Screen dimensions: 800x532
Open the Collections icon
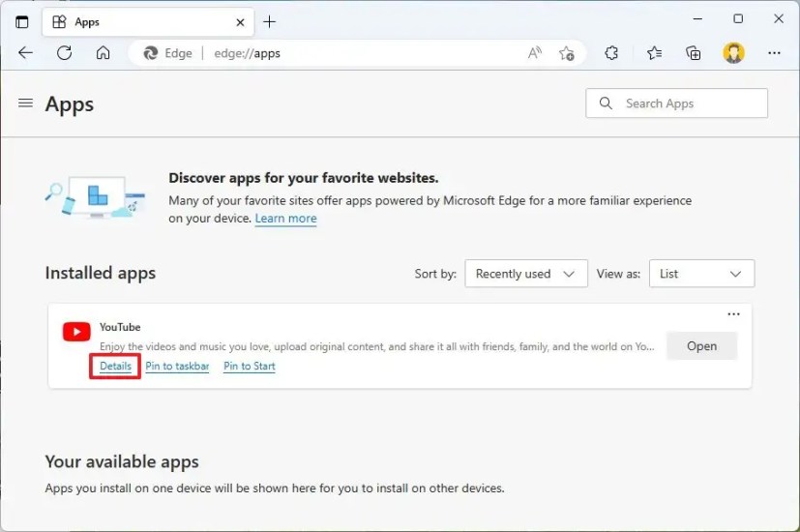693,53
